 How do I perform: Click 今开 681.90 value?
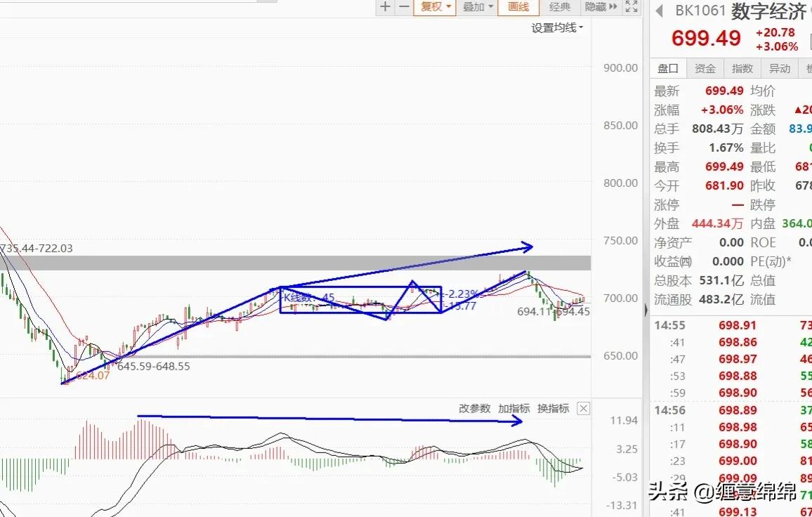(x=724, y=186)
